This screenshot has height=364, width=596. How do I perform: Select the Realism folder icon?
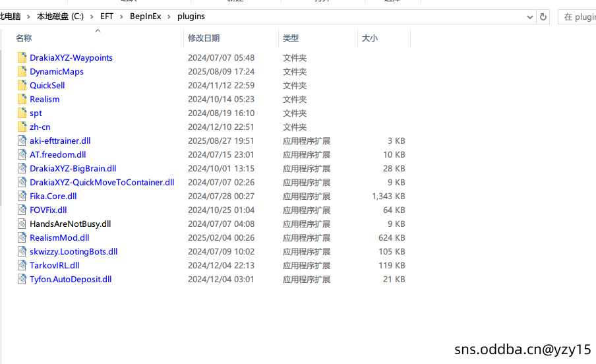[22, 100]
